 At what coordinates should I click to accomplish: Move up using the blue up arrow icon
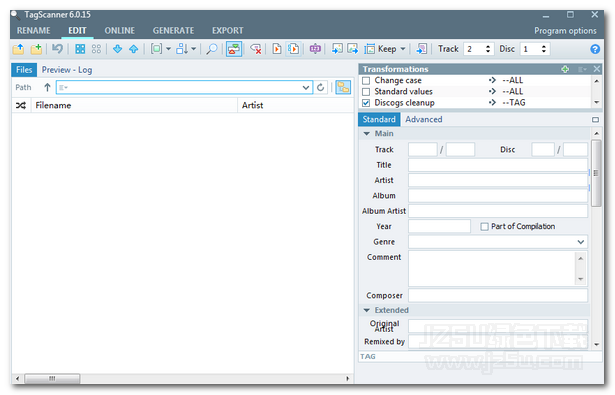pyautogui.click(x=134, y=49)
